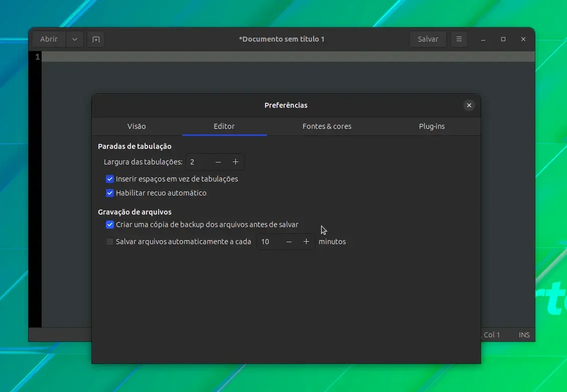Select the Editor tab
Viewport: 567px width, 392px height.
click(224, 126)
